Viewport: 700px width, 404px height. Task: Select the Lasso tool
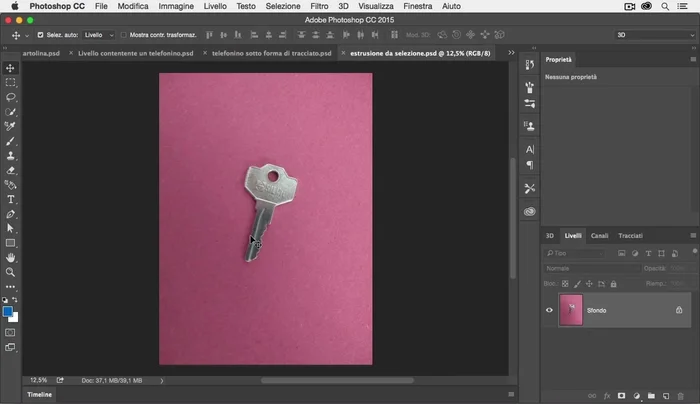click(11, 97)
